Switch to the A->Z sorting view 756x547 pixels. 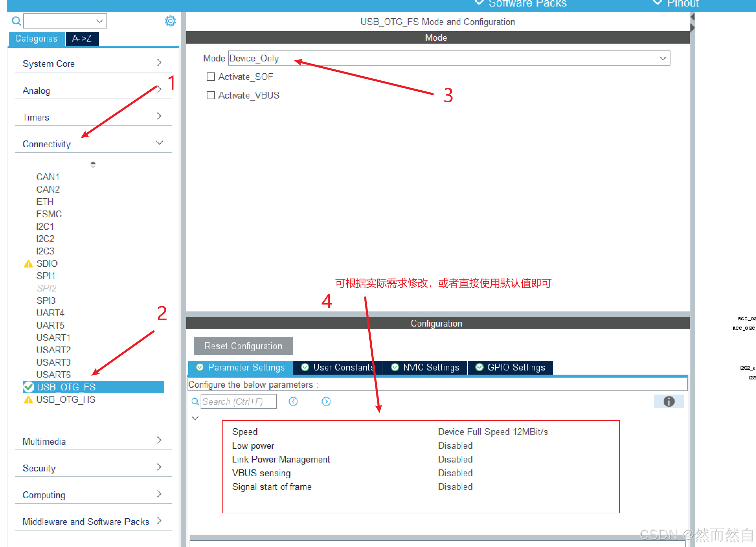point(82,38)
